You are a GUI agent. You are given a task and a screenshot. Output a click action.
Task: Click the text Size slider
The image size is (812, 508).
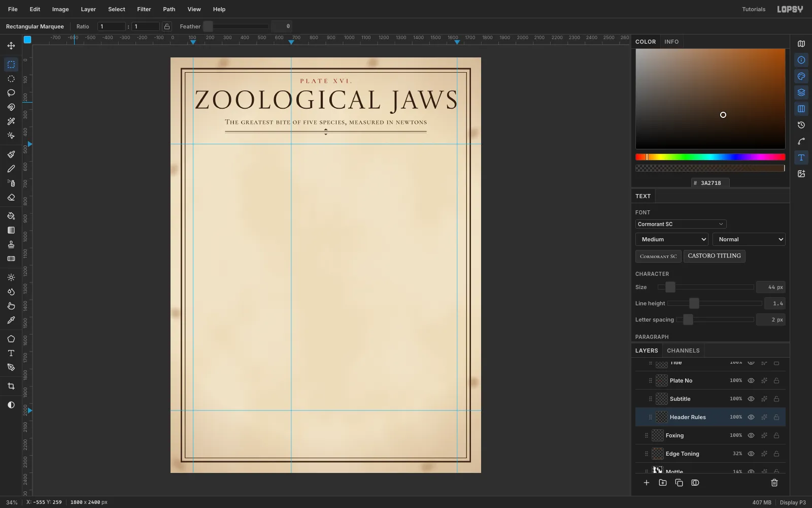pos(706,287)
